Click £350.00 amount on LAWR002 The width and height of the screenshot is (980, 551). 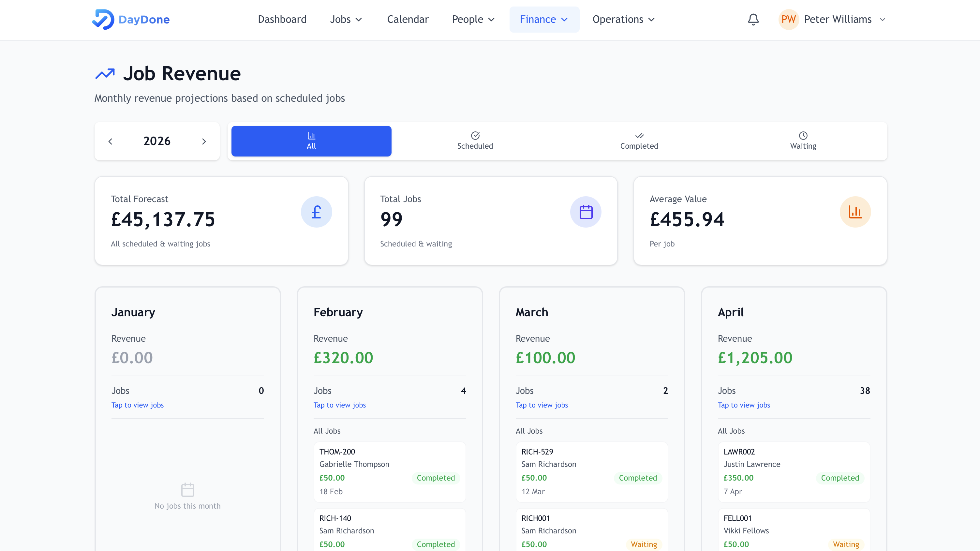738,478
